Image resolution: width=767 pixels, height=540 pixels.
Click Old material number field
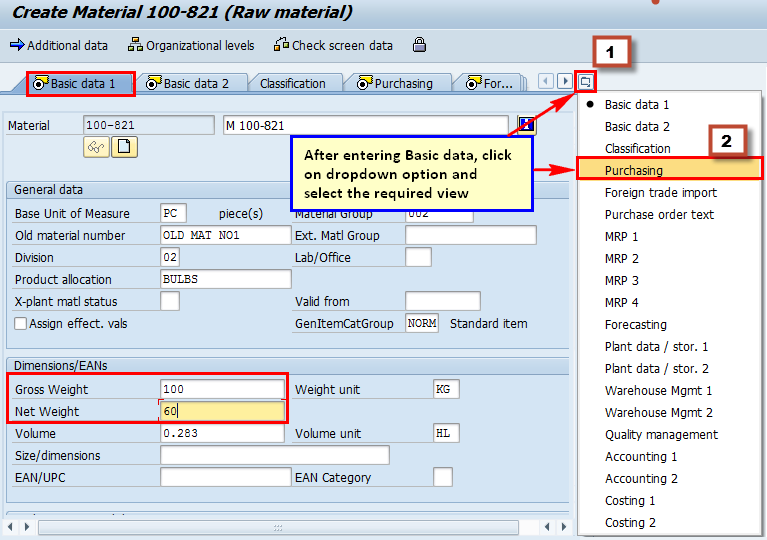pos(226,235)
